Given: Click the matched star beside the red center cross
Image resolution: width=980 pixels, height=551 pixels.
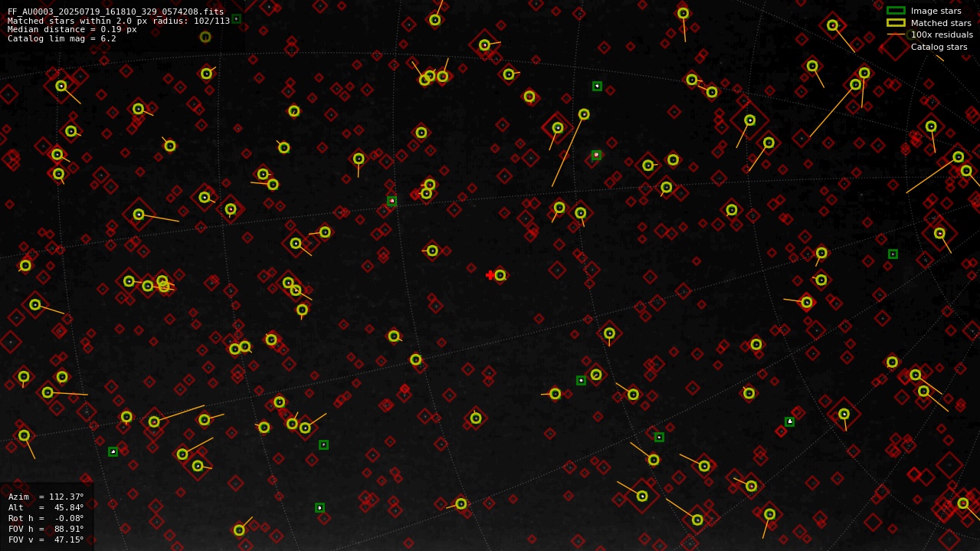Looking at the screenshot, I should 500,275.
